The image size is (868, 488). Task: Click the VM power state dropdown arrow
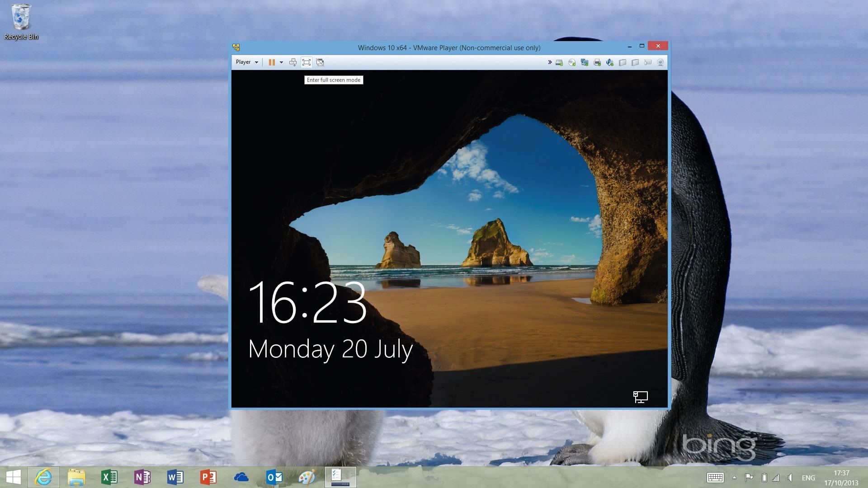(281, 62)
